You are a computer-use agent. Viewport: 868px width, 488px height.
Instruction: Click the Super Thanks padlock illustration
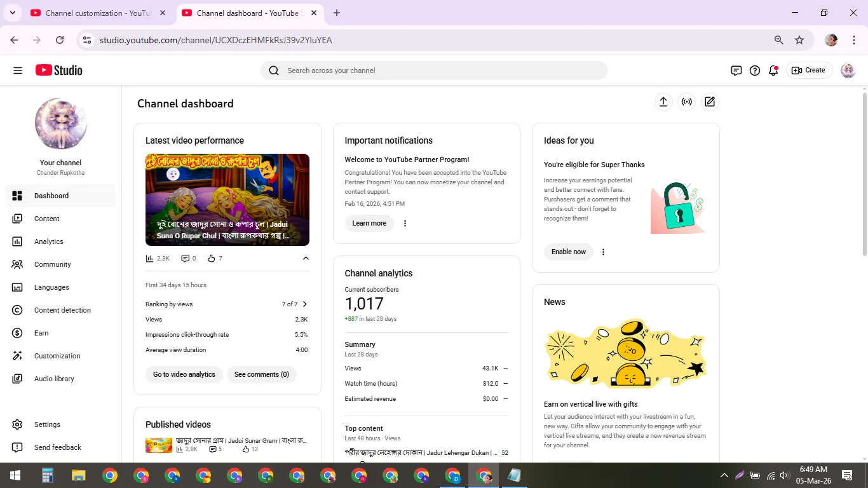(x=678, y=208)
